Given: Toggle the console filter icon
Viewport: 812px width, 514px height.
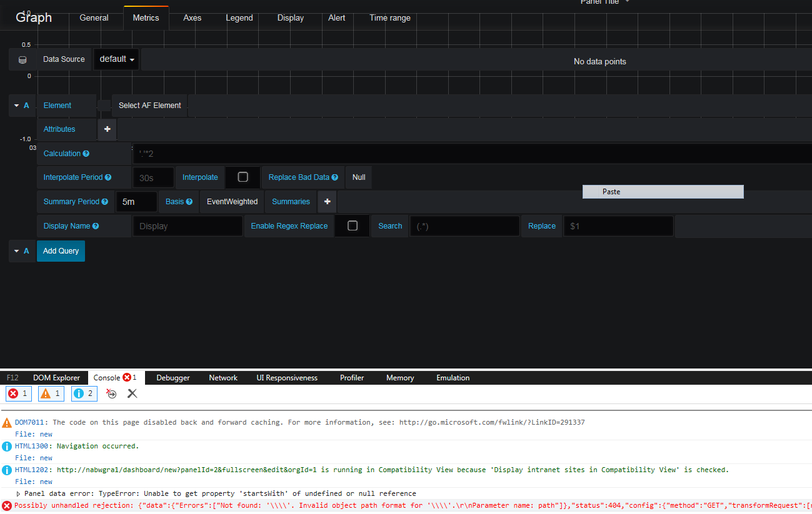Looking at the screenshot, I should tap(111, 393).
